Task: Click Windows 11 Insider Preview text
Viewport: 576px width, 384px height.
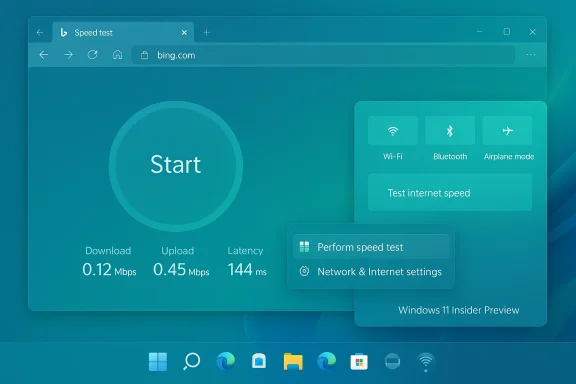Action: pyautogui.click(x=458, y=310)
